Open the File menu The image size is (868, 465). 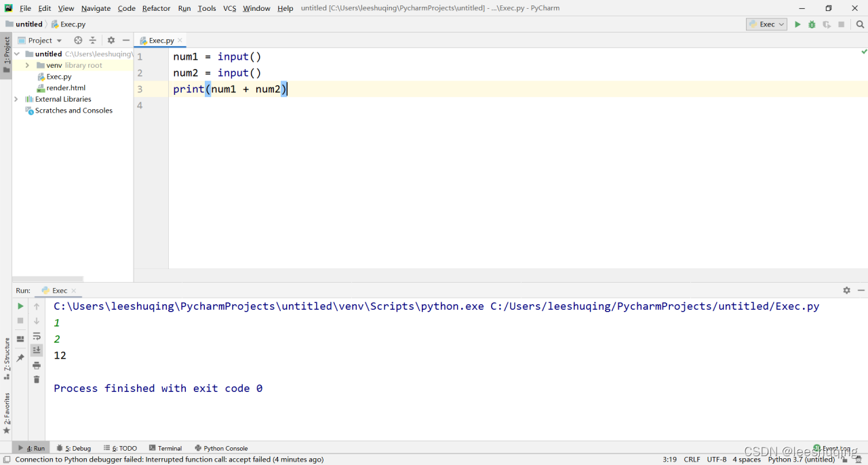pyautogui.click(x=26, y=8)
